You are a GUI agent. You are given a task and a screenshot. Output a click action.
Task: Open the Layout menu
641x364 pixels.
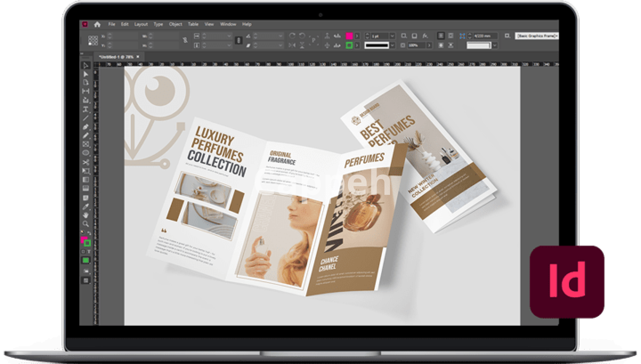pos(141,24)
